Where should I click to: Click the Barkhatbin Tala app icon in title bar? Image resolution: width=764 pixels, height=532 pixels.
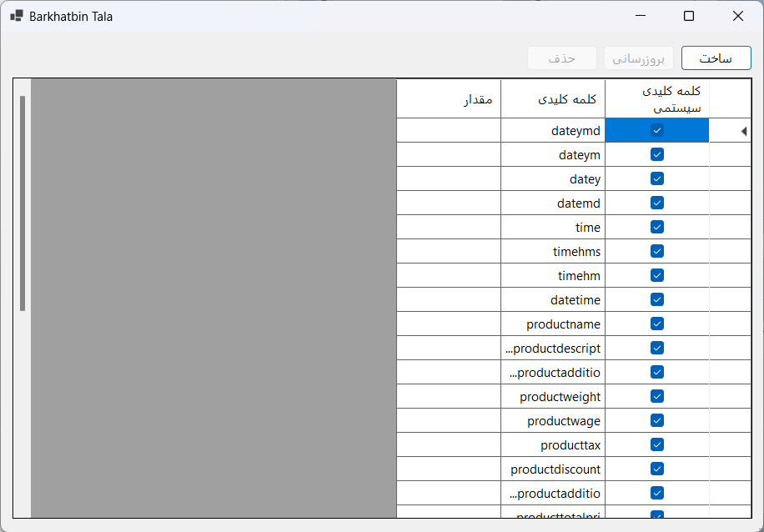coord(17,16)
